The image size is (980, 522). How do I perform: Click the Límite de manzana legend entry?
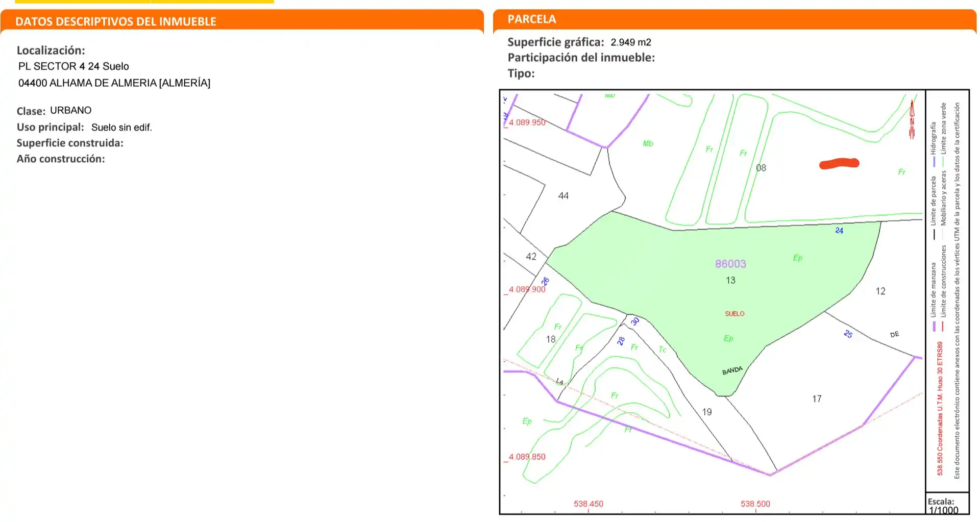click(x=934, y=297)
